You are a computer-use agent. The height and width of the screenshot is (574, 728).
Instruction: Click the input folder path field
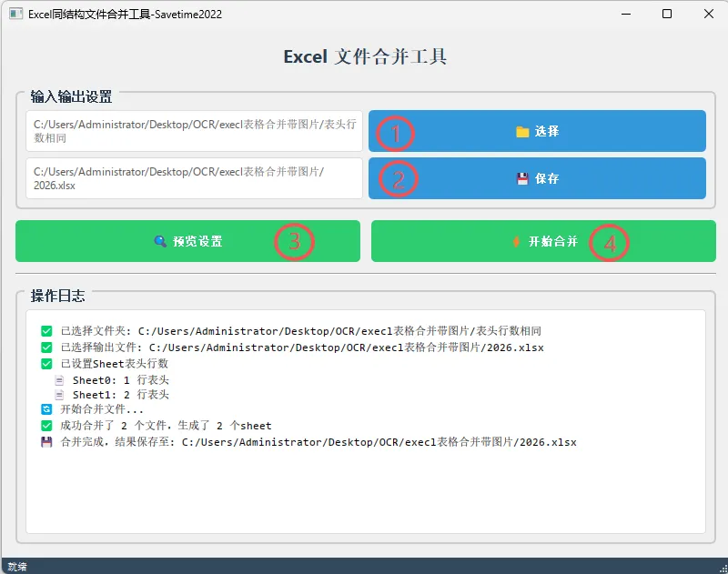coord(194,131)
